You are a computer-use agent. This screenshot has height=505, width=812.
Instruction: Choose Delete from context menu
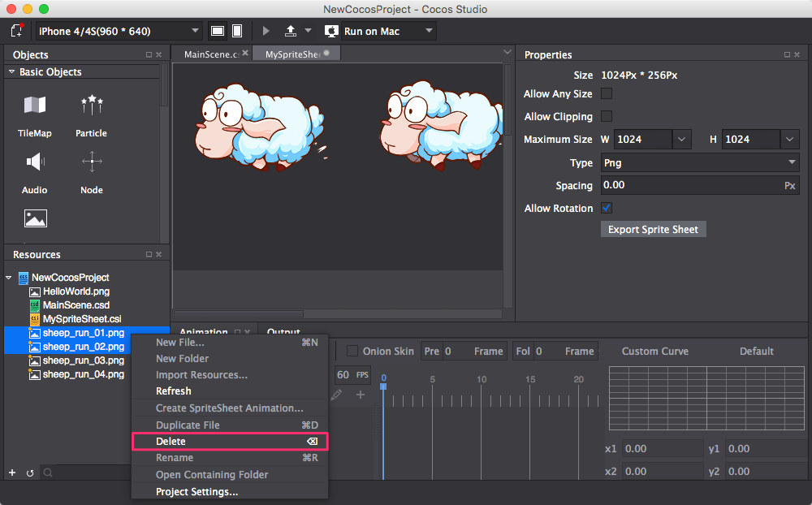(x=230, y=442)
